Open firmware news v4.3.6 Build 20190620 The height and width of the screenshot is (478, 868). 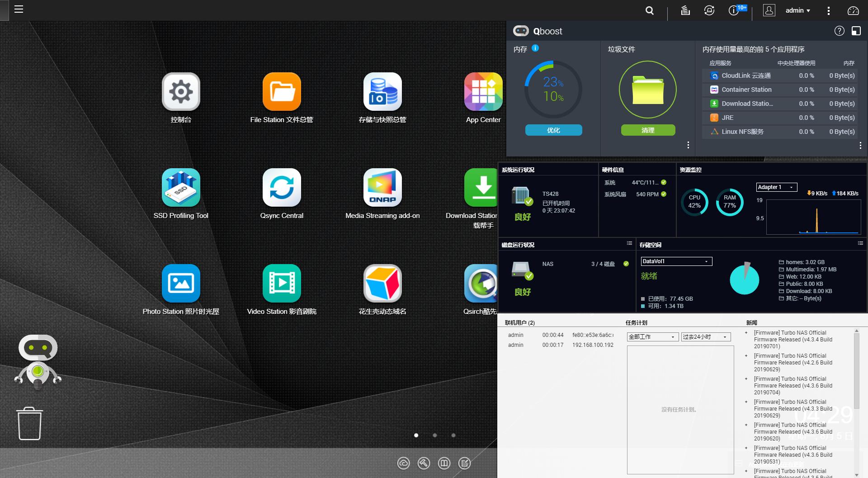tap(793, 432)
